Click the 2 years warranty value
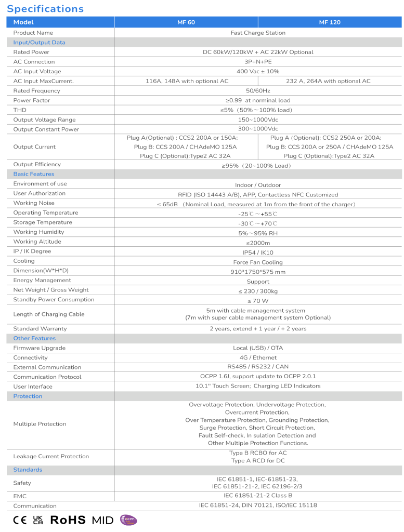The width and height of the screenshot is (404, 532). coord(258,328)
